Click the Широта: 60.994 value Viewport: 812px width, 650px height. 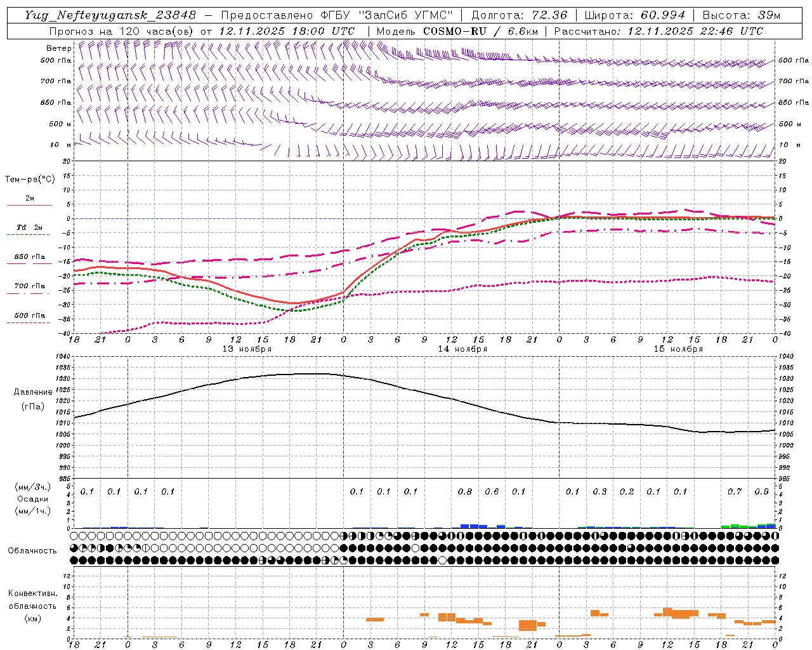[x=635, y=15]
